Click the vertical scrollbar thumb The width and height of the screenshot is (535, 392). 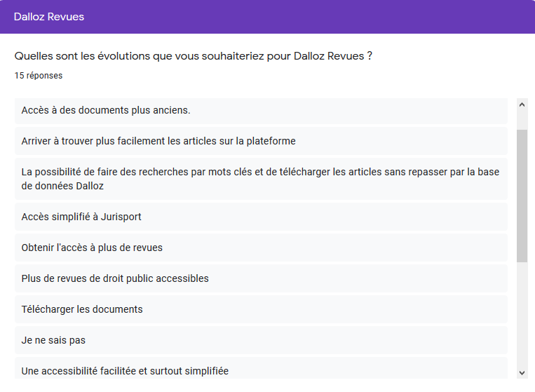[x=522, y=195]
